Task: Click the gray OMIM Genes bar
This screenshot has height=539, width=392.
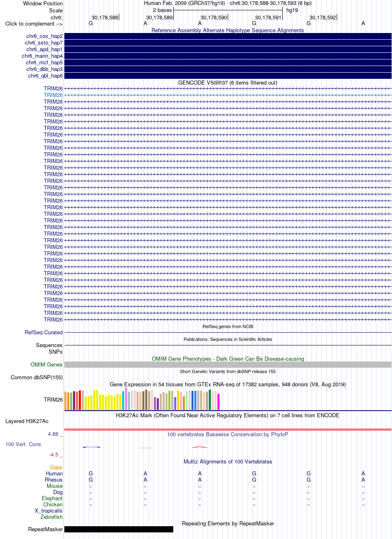Action: (x=228, y=364)
